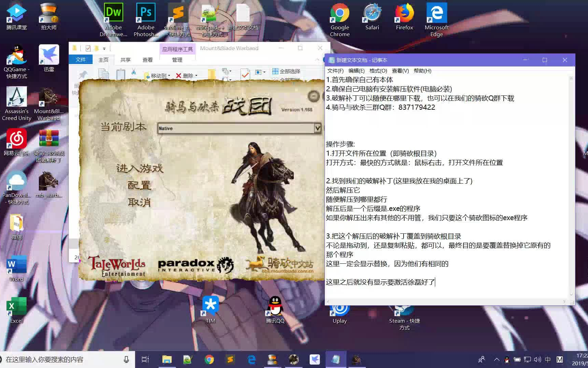This screenshot has width=588, height=368.
Task: Switch to the 查看 ribbon tab
Action: pyautogui.click(x=148, y=60)
